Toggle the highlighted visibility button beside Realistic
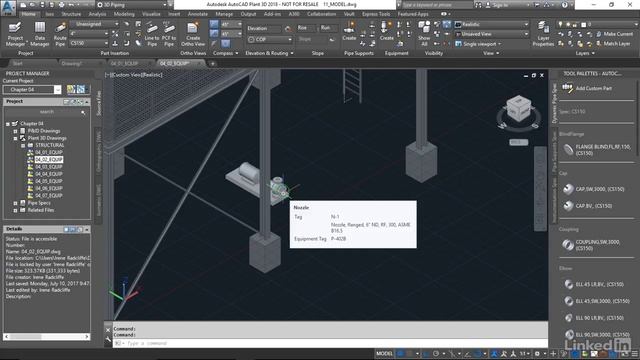This screenshot has width=640, height=360. (x=447, y=24)
